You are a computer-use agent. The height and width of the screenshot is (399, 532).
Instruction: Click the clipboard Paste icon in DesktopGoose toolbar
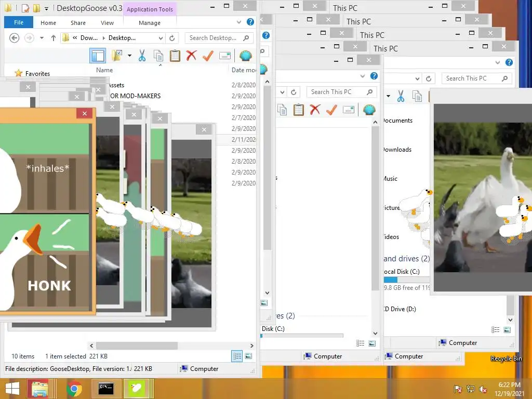[x=175, y=56]
